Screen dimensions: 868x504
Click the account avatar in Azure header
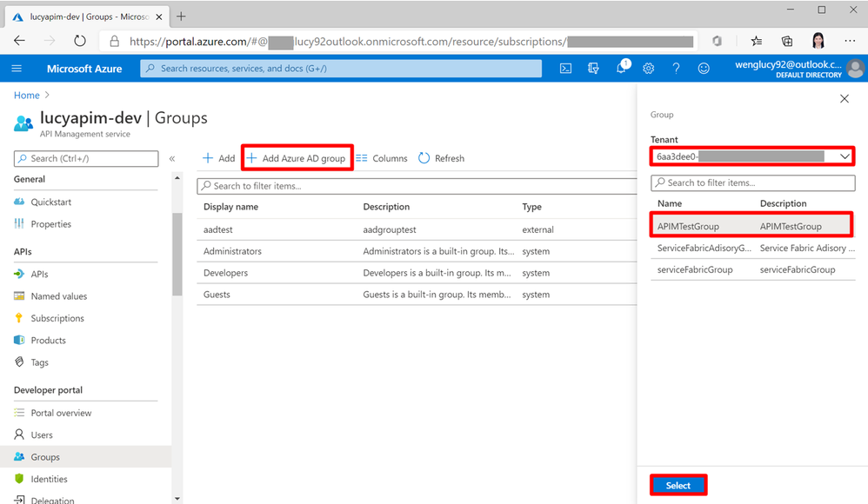[x=855, y=69]
